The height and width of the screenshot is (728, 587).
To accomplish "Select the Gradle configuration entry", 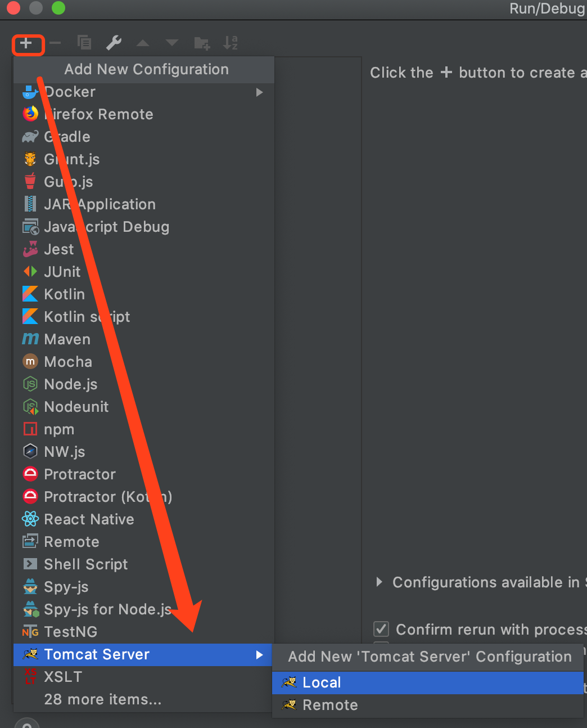I will tap(144, 137).
